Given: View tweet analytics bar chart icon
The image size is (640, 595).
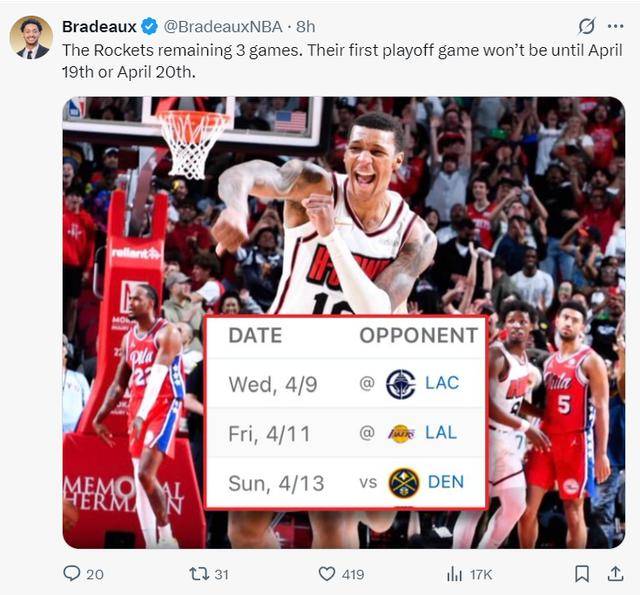Looking at the screenshot, I should pos(454,574).
